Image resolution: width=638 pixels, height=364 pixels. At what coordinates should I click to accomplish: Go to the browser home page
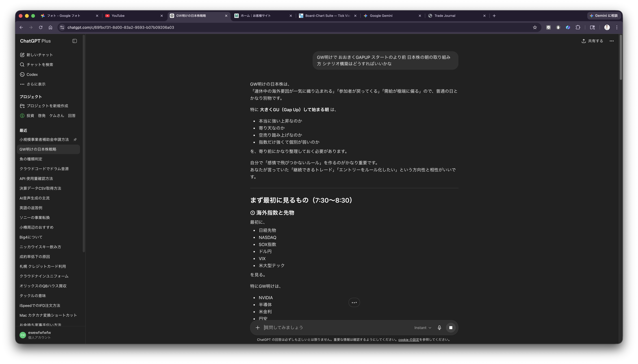(50, 28)
